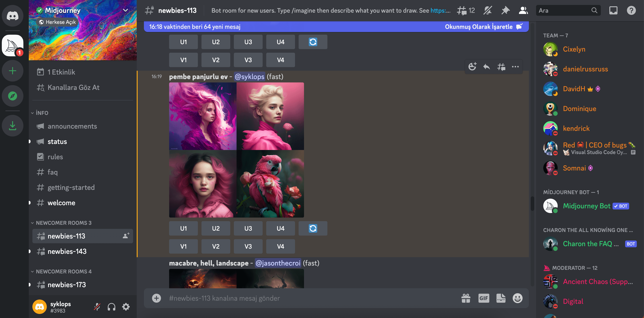This screenshot has height=318, width=644.
Task: Click U1 upscale under pink images
Action: point(183,228)
